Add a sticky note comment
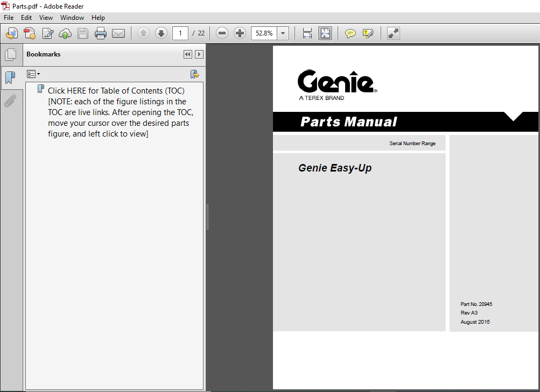This screenshot has height=392, width=540. (350, 33)
